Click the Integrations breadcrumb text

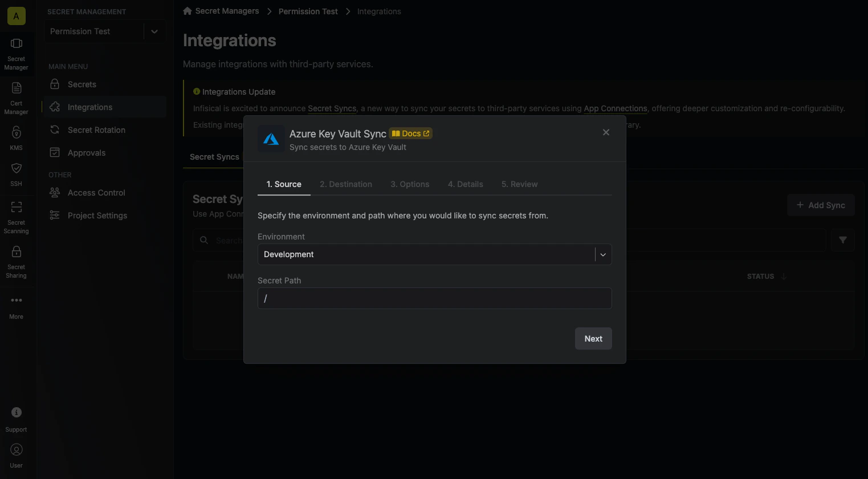tap(379, 11)
